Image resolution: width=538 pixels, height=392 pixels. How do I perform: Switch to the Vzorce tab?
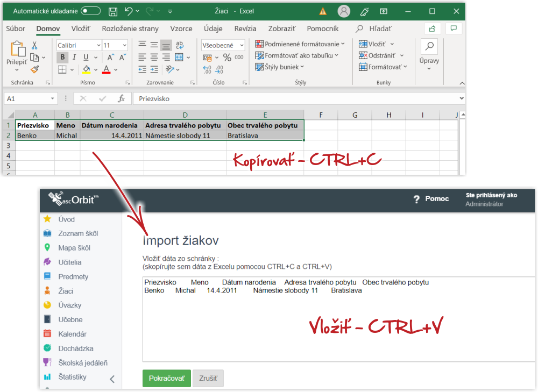coord(181,28)
